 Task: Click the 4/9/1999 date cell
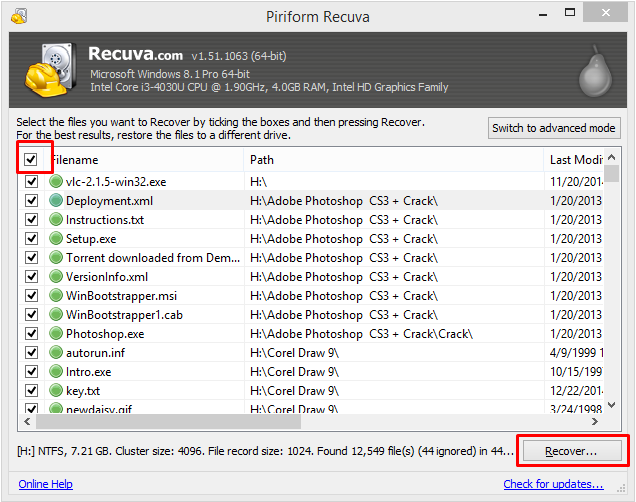pyautogui.click(x=576, y=353)
